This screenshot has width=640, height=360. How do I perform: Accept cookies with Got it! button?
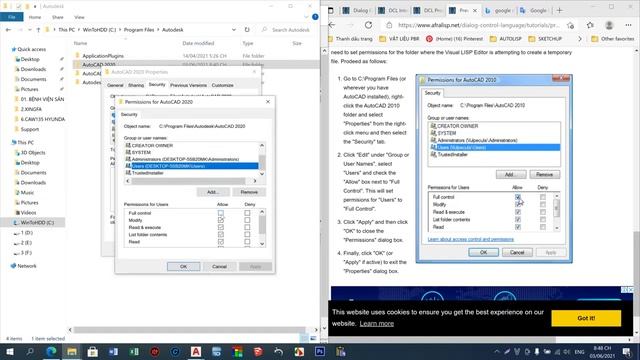(586, 318)
